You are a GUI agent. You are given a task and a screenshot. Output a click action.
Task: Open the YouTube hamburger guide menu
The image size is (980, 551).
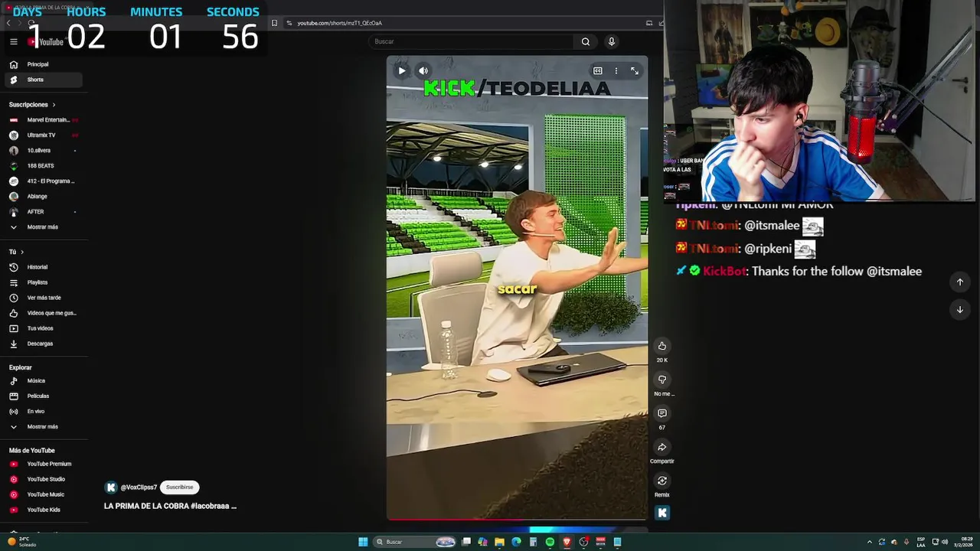pos(13,42)
